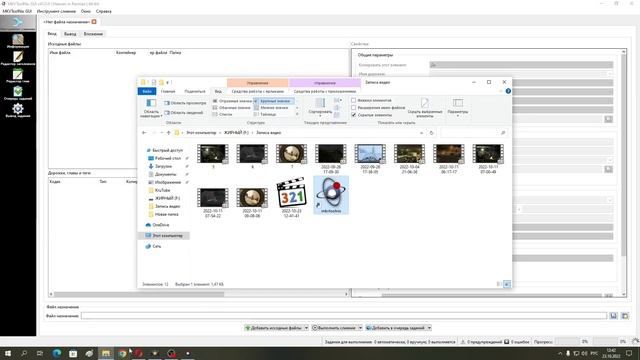Select the 321 Media Player Classic video file
This screenshot has height=360, width=640.
(x=291, y=196)
